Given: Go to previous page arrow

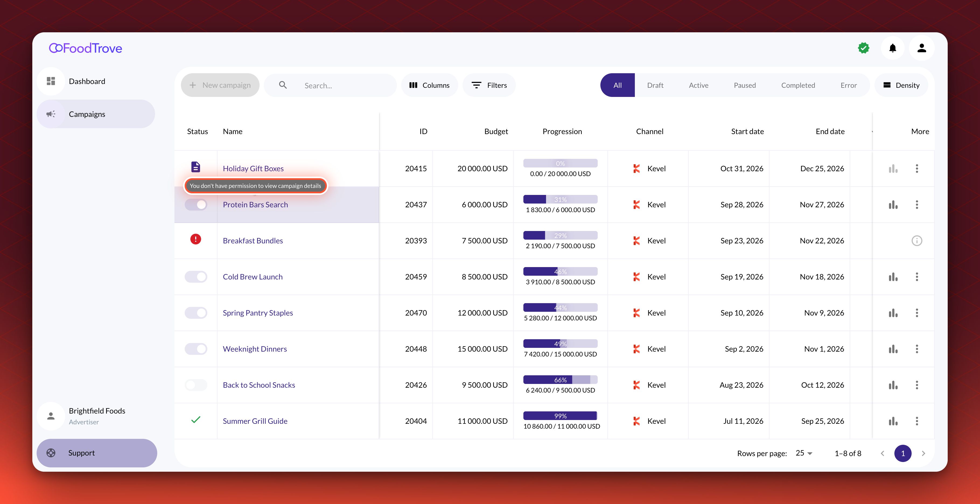Looking at the screenshot, I should (883, 453).
